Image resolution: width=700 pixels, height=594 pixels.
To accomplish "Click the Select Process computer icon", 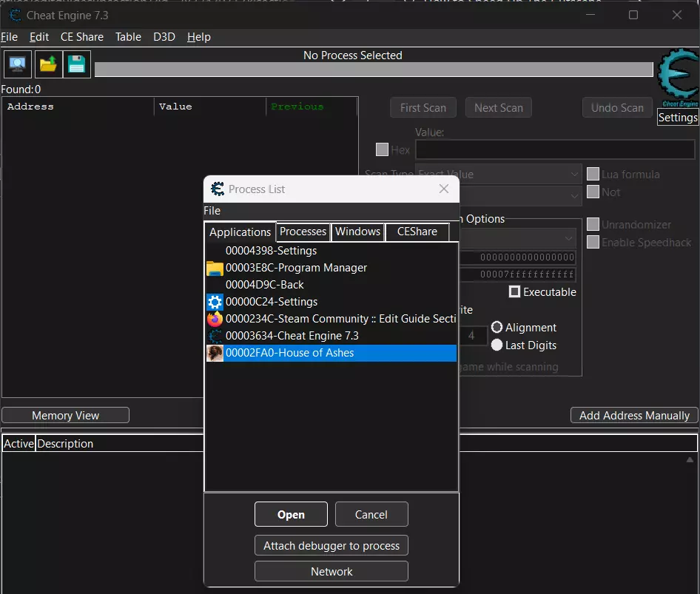I will click(x=18, y=64).
